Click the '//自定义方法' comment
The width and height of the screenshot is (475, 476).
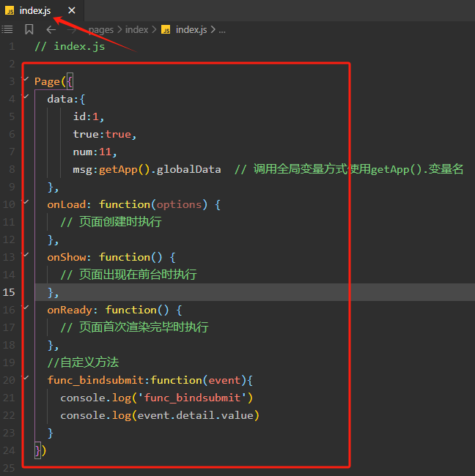pos(83,362)
